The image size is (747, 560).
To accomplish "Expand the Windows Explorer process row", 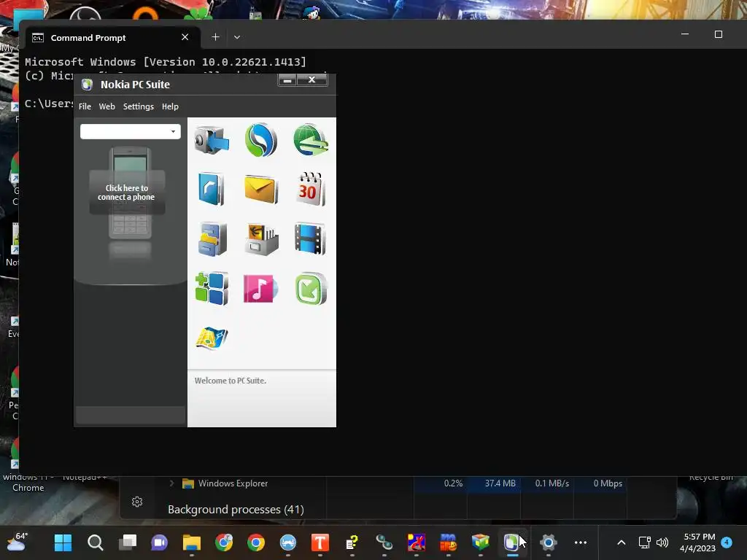I will click(171, 483).
